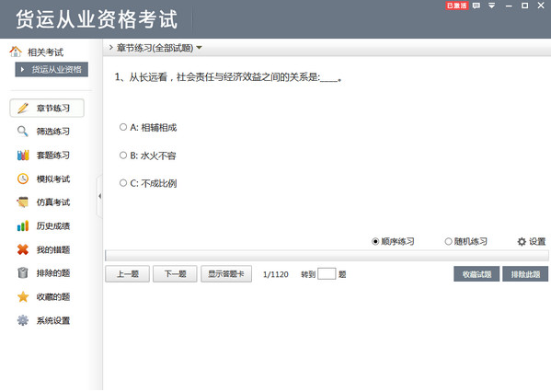The image size is (551, 392).
Task: Open 排除的题 with the trash can icon
Action: [43, 273]
